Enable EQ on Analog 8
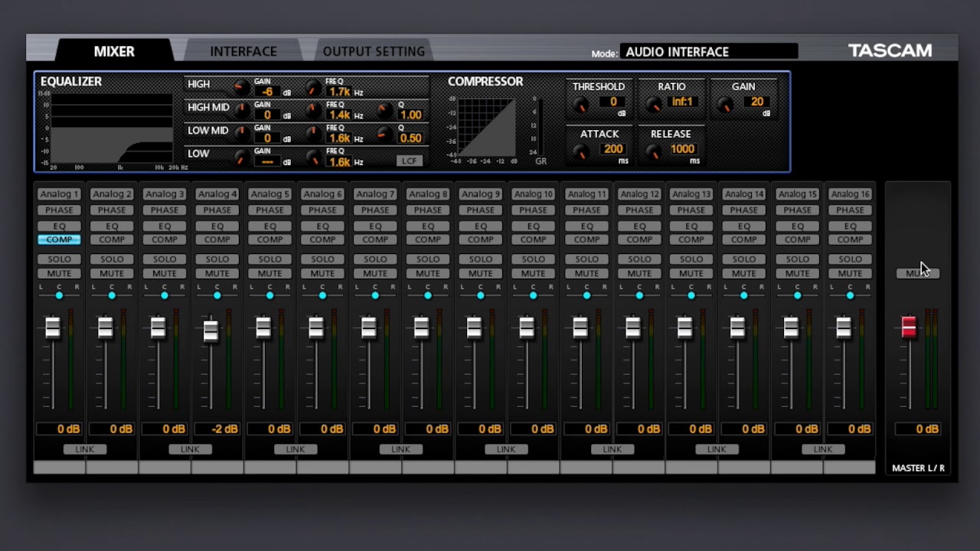 point(428,226)
